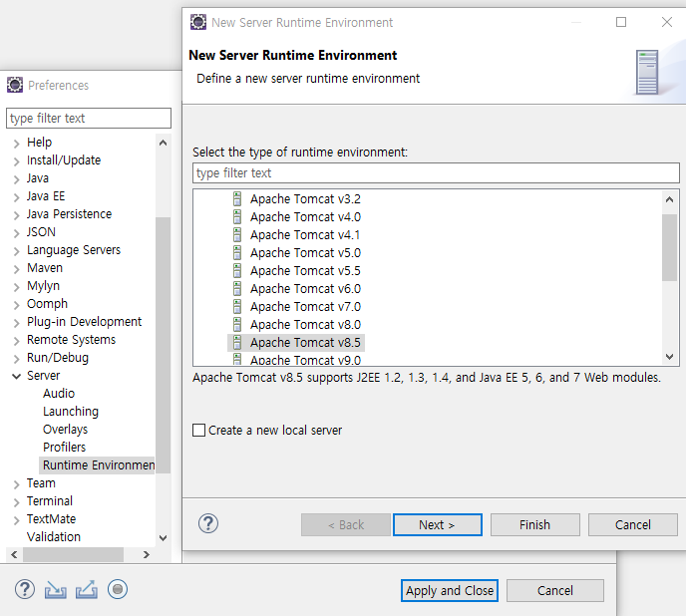686x616 pixels.
Task: Select Apache Tomcat v7.0 runtime
Action: (x=305, y=307)
